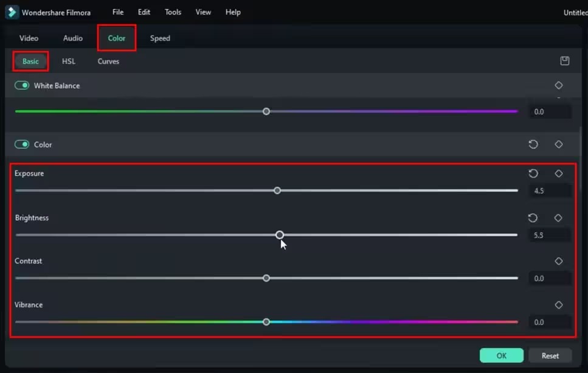Click the panel's vertical scrollbar

[581, 158]
